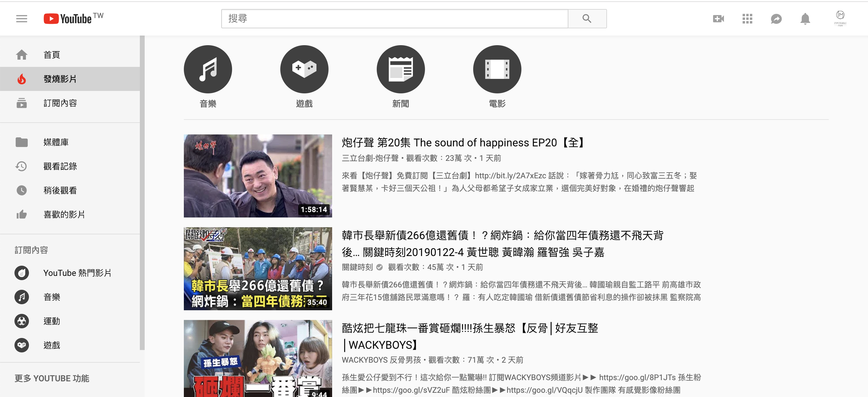
Task: Click the verified badge next to 關鍵時刻
Action: click(379, 267)
